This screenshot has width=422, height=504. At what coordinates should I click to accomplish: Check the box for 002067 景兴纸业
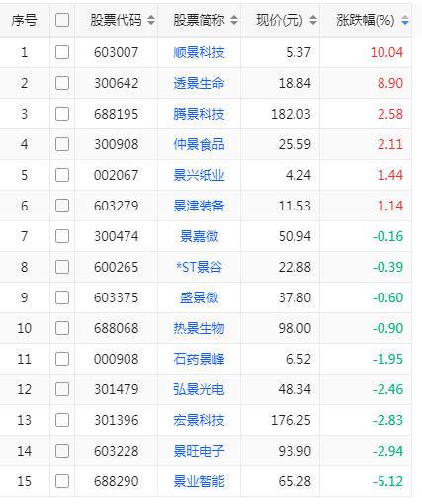click(62, 175)
